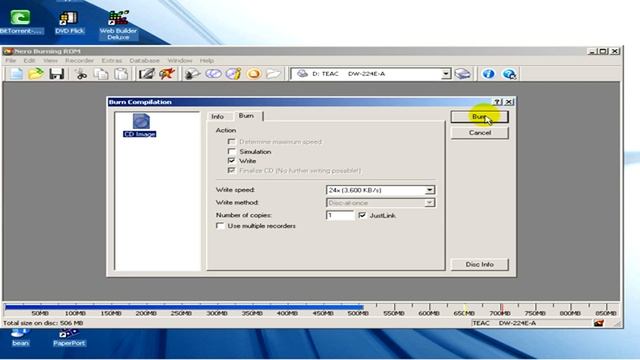Switch to the Info tab
640x360 pixels.
[x=218, y=117]
